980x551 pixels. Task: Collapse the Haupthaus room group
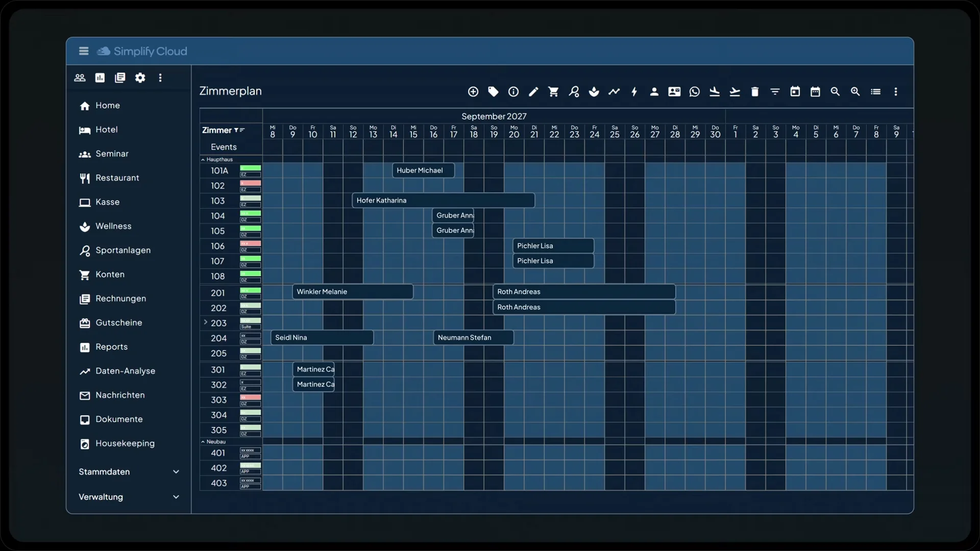click(203, 160)
